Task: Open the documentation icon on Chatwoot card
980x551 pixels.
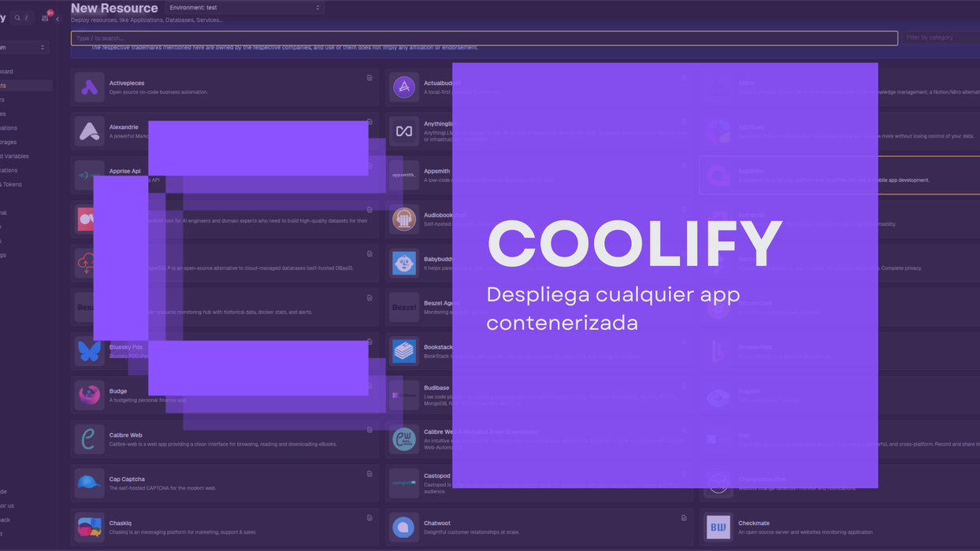Action: click(684, 518)
